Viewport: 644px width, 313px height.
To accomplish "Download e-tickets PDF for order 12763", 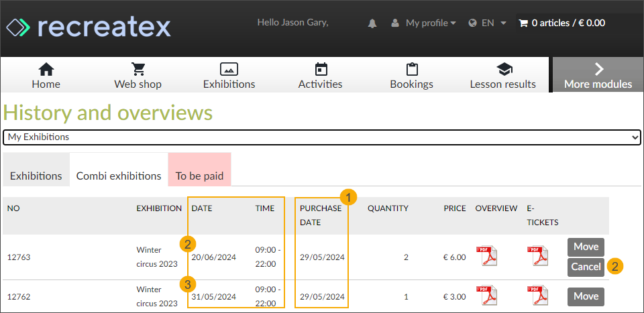I will (538, 256).
